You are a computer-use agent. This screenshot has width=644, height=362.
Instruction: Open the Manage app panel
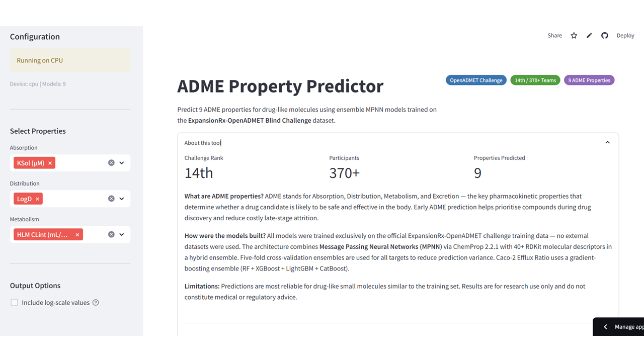click(x=624, y=326)
